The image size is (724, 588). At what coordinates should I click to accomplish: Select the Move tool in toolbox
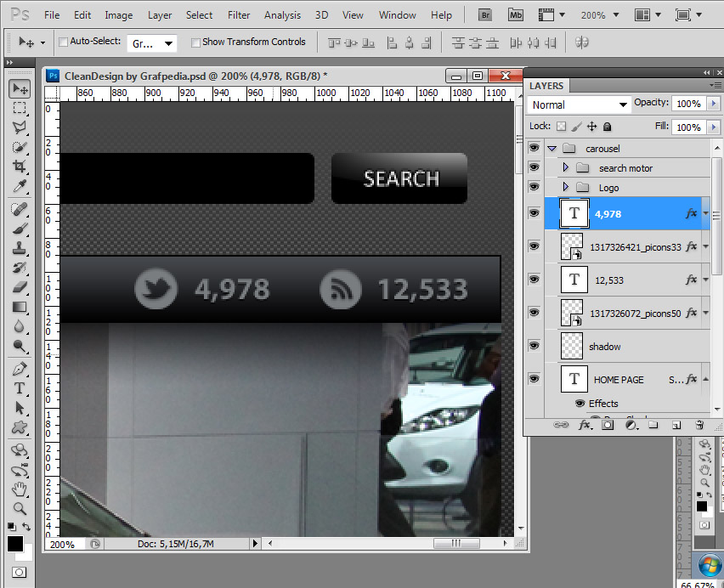tap(20, 88)
